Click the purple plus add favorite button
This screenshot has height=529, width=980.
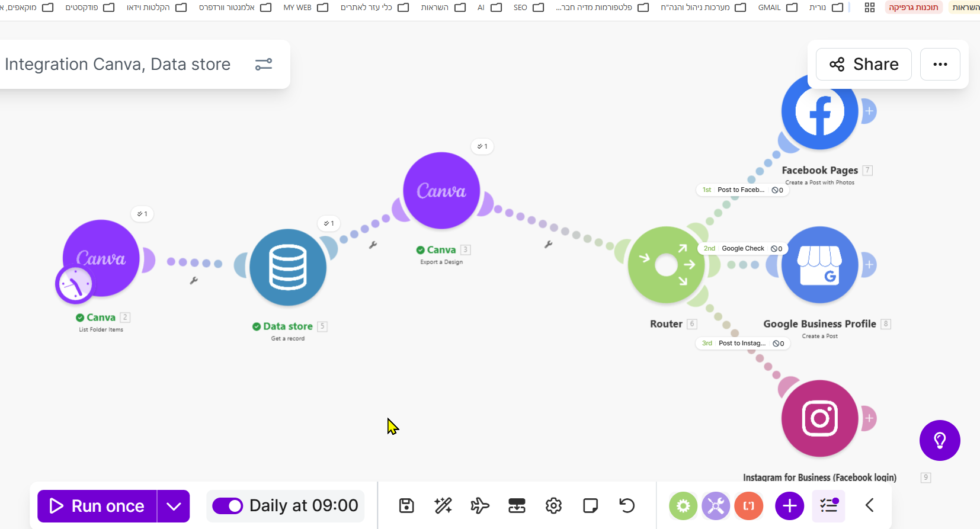790,506
